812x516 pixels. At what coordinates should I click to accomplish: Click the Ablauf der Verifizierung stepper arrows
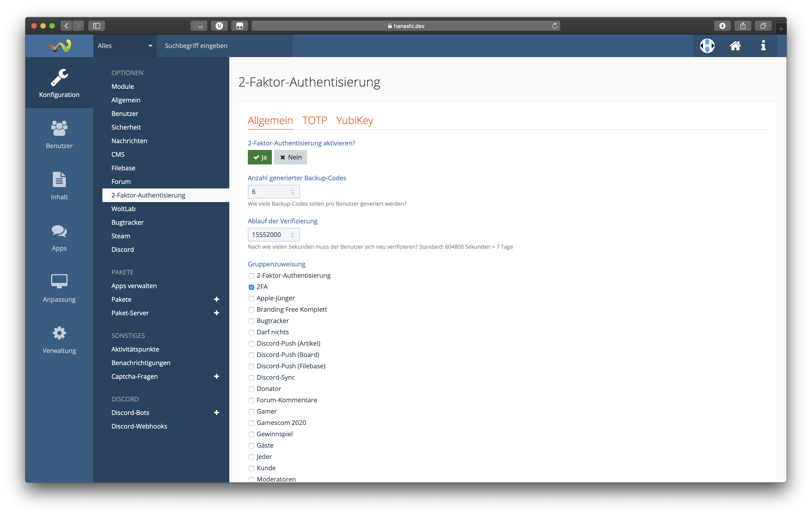pos(292,235)
